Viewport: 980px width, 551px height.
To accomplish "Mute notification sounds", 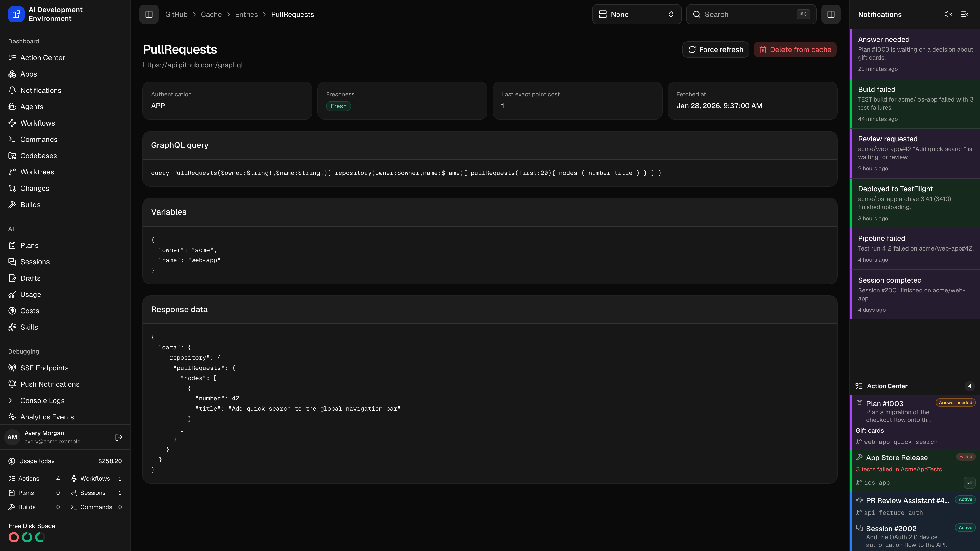I will pos(948,15).
